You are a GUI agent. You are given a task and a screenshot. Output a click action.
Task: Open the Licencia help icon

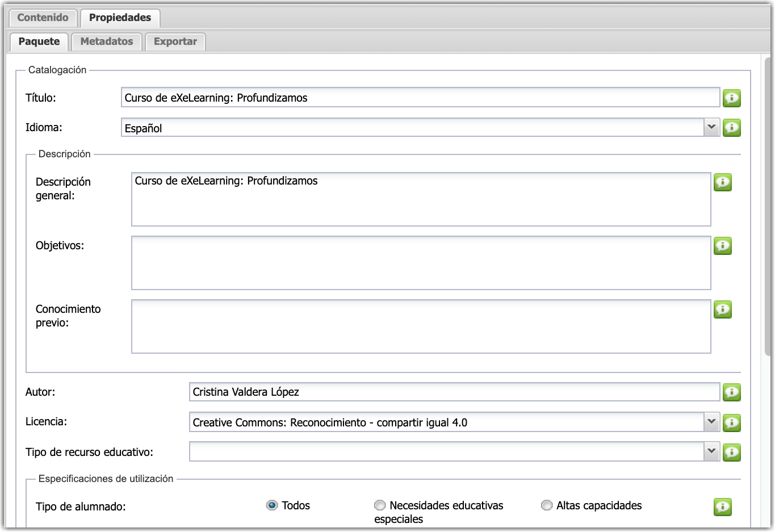732,422
